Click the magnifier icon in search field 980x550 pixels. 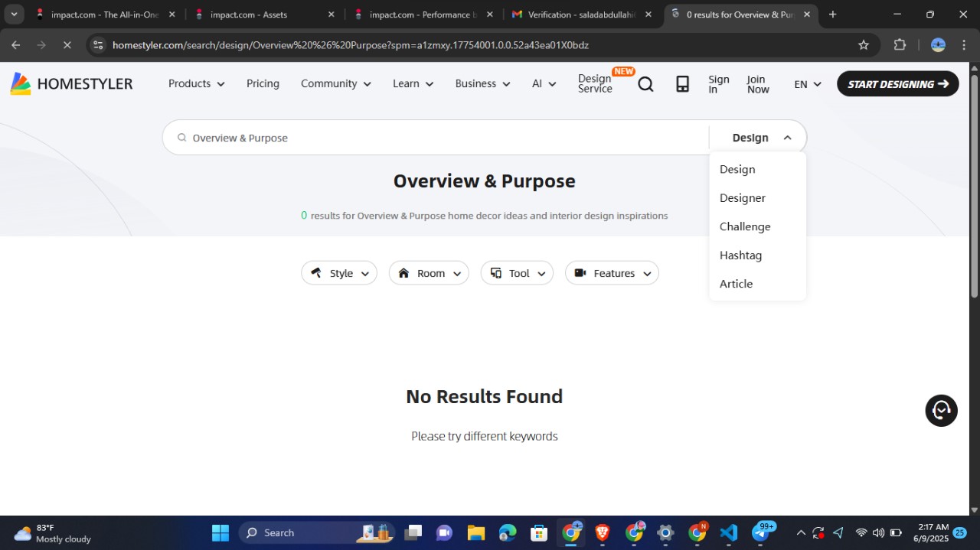182,138
